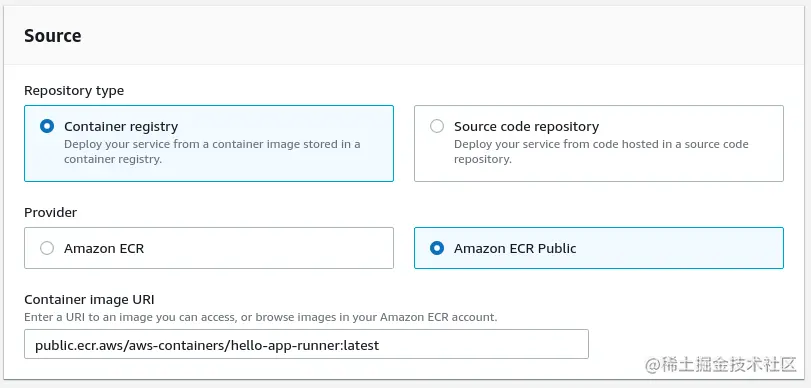Click the Provider label
The height and width of the screenshot is (388, 811).
51,212
